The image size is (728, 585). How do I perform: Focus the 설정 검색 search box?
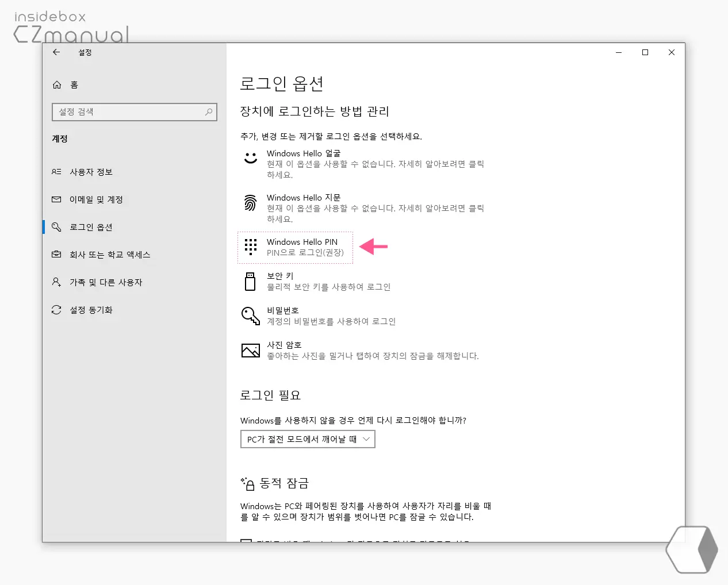tap(135, 112)
